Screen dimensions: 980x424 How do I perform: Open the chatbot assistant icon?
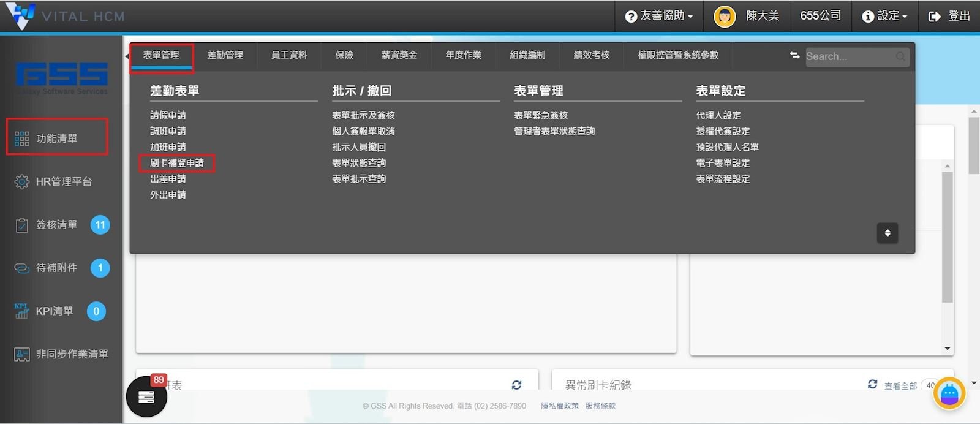949,393
